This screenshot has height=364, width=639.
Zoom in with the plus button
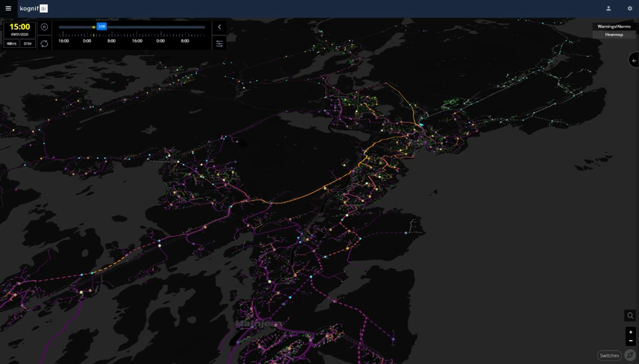point(630,332)
